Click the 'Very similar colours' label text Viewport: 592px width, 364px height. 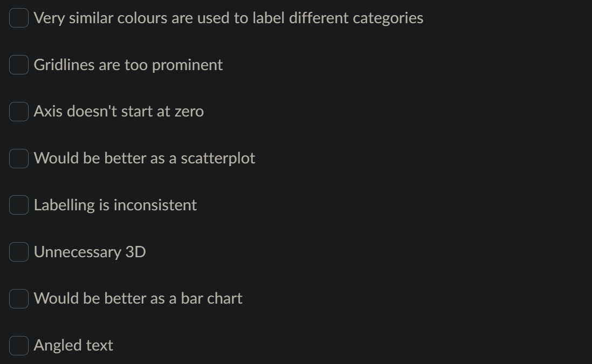229,18
